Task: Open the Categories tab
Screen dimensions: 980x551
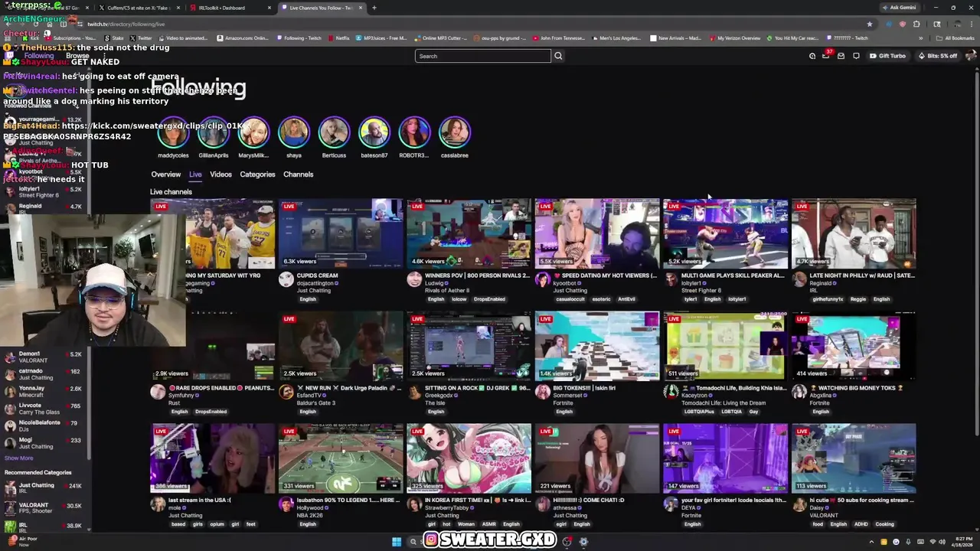Action: 257,174
